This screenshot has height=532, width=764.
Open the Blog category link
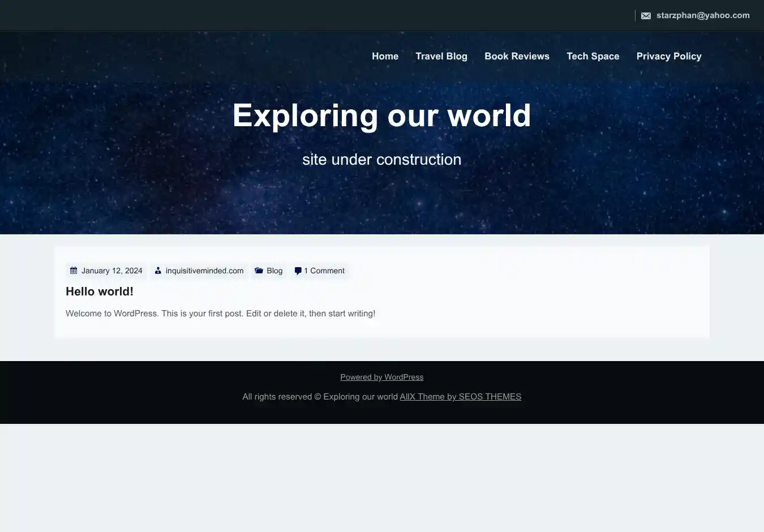pos(274,271)
